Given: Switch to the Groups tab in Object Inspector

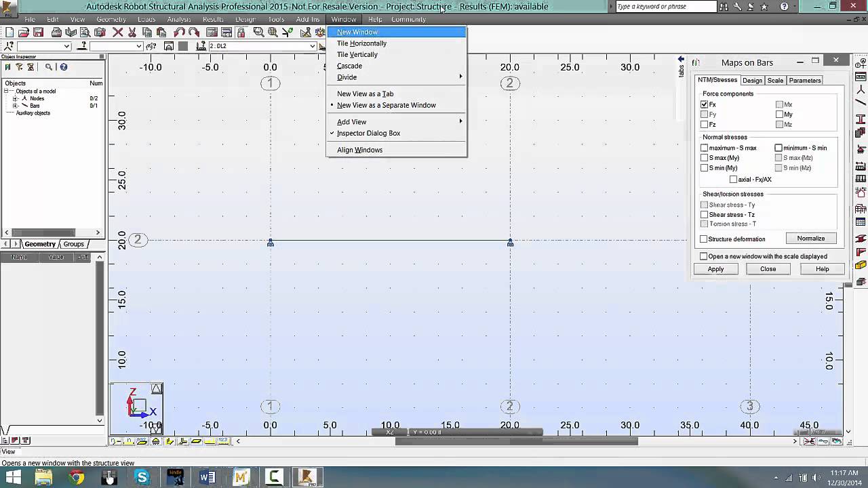Looking at the screenshot, I should coord(74,244).
